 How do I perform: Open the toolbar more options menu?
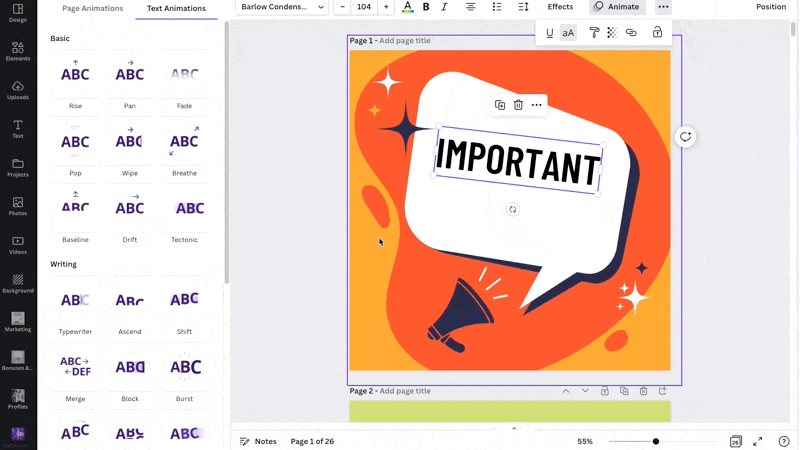663,7
